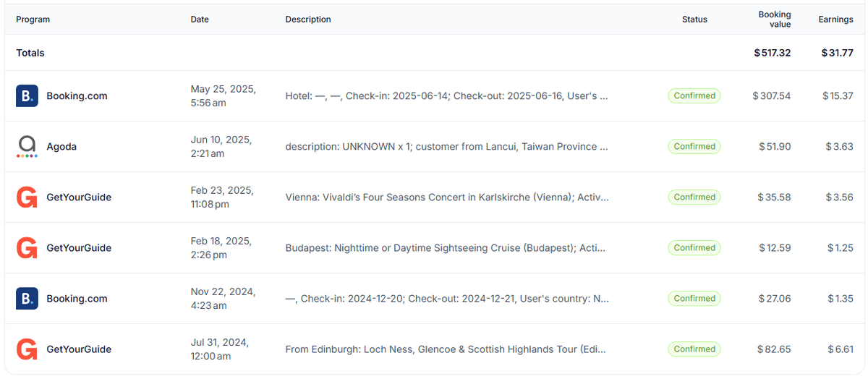Click the Status column header
Screen dimensions: 868x379
pos(694,20)
